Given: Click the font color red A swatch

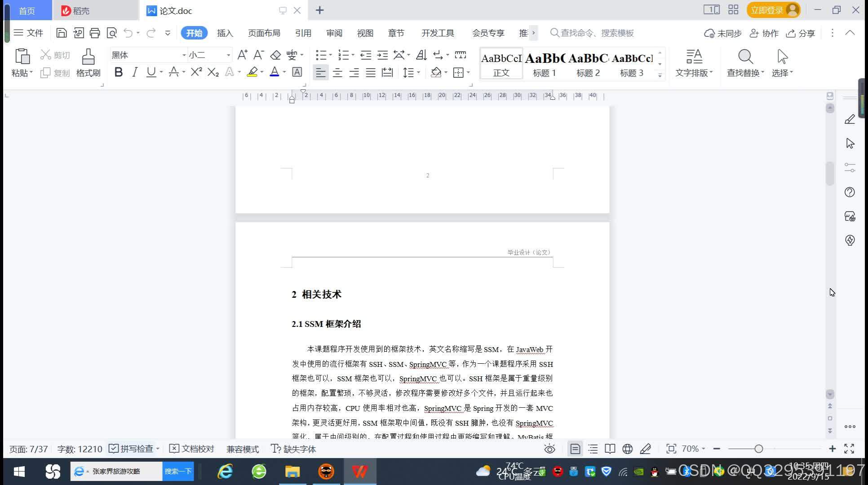Looking at the screenshot, I should [x=275, y=72].
